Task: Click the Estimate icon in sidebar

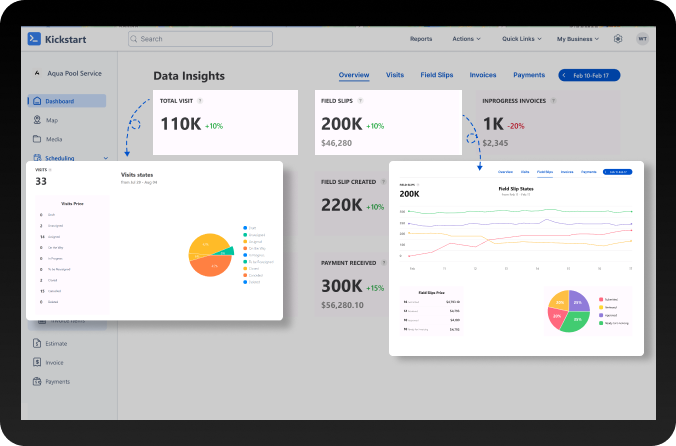Action: [37, 343]
